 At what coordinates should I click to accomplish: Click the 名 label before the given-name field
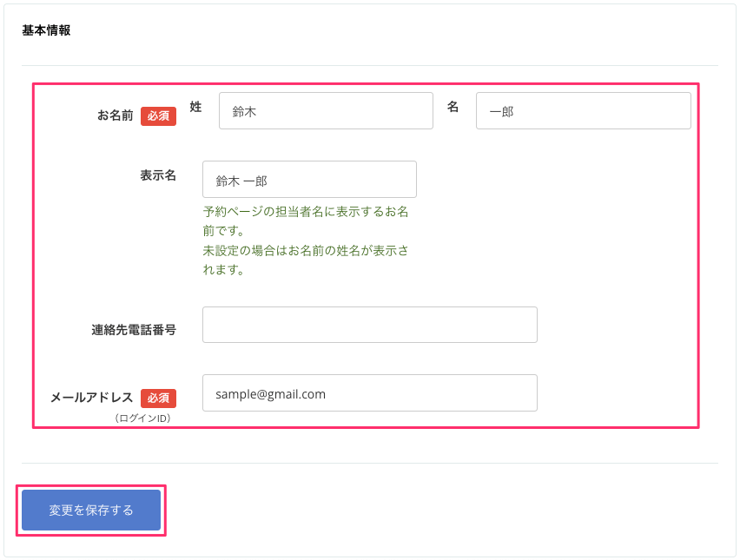coord(453,107)
